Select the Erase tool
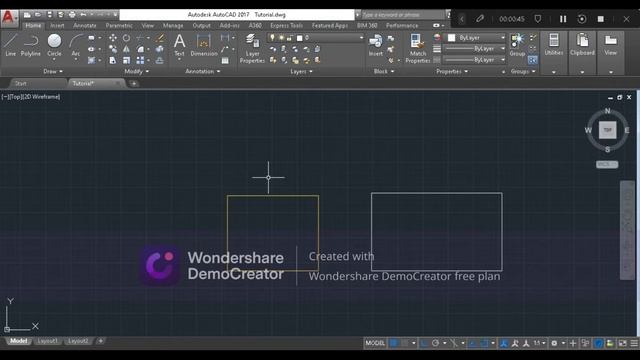The height and width of the screenshot is (360, 640). point(160,38)
